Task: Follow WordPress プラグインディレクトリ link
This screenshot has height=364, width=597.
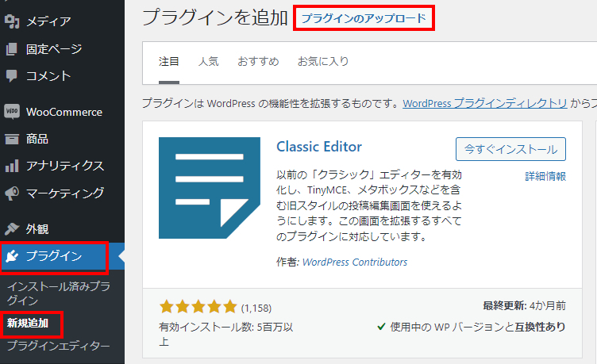Action: (x=485, y=103)
